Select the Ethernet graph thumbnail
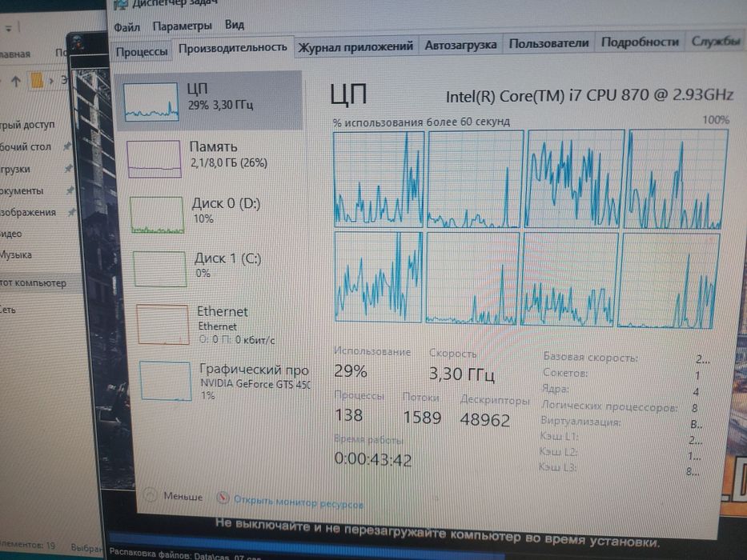 coord(163,324)
